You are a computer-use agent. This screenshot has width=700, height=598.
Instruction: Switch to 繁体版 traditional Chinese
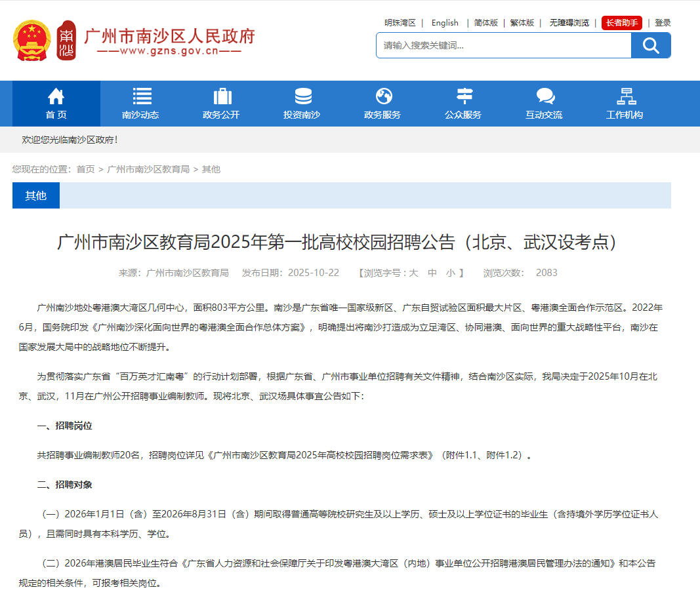pyautogui.click(x=522, y=23)
